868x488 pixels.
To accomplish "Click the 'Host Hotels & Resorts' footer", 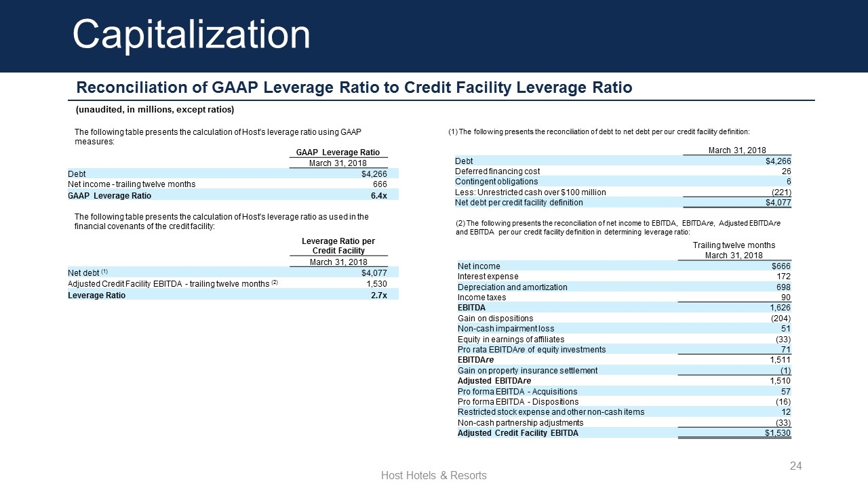I will (434, 476).
